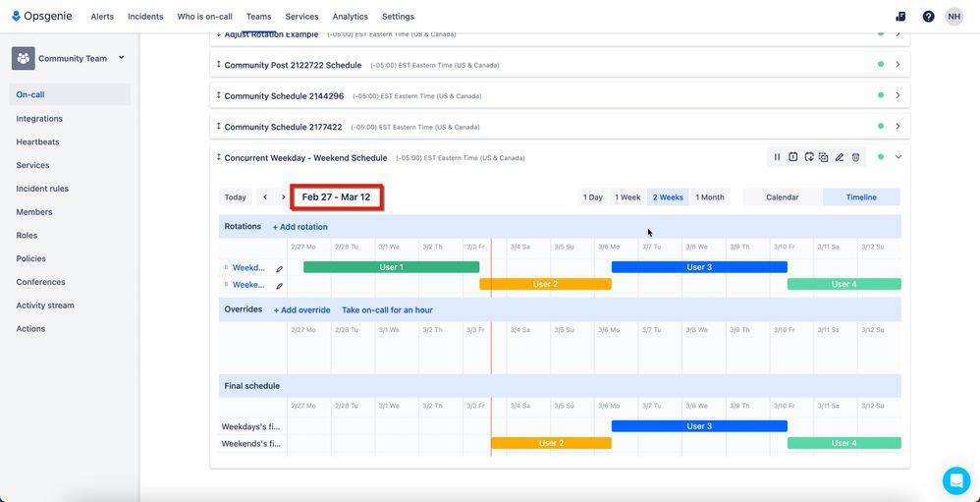The width and height of the screenshot is (980, 502).
Task: Open Who is on-call page
Action: pyautogui.click(x=204, y=17)
